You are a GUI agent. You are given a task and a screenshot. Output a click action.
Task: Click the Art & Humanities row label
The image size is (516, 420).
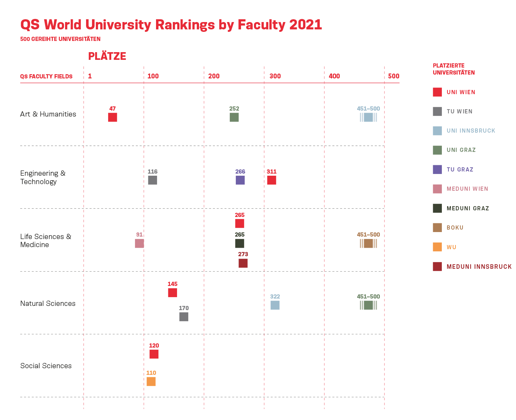click(x=48, y=114)
